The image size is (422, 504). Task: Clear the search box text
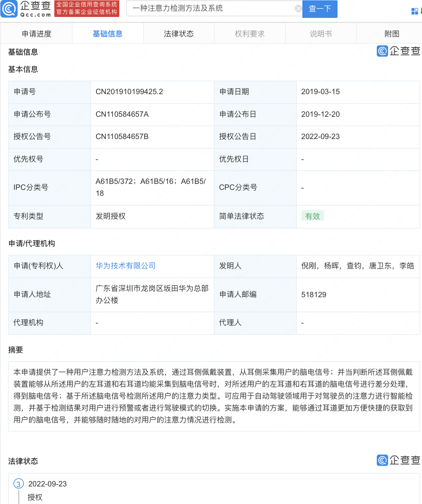coord(299,8)
